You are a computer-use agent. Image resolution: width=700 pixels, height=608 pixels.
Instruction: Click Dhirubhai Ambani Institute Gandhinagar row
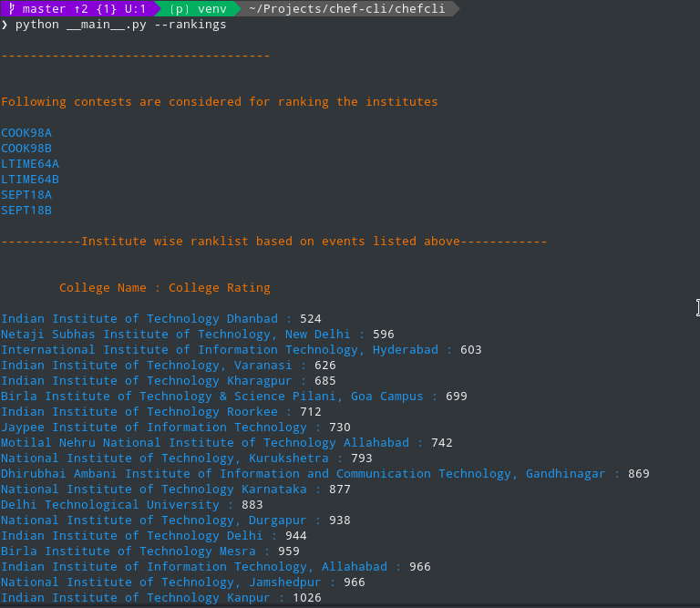(325, 474)
